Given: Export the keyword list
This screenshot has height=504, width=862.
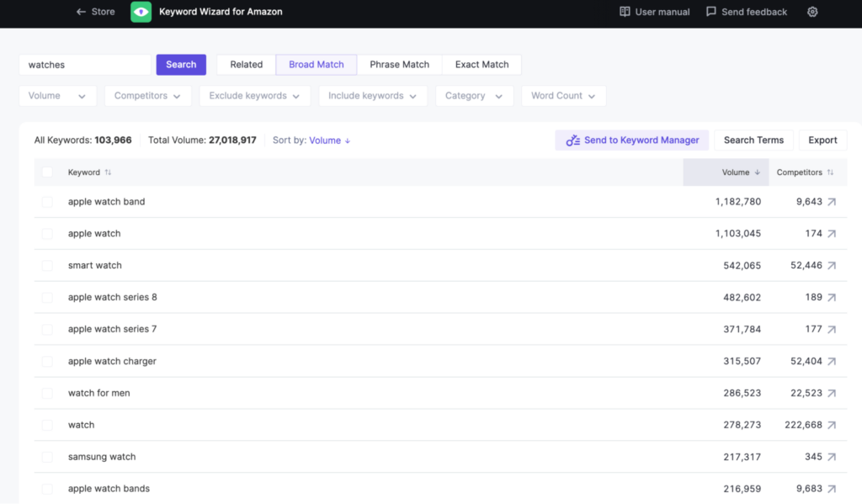Looking at the screenshot, I should 822,141.
